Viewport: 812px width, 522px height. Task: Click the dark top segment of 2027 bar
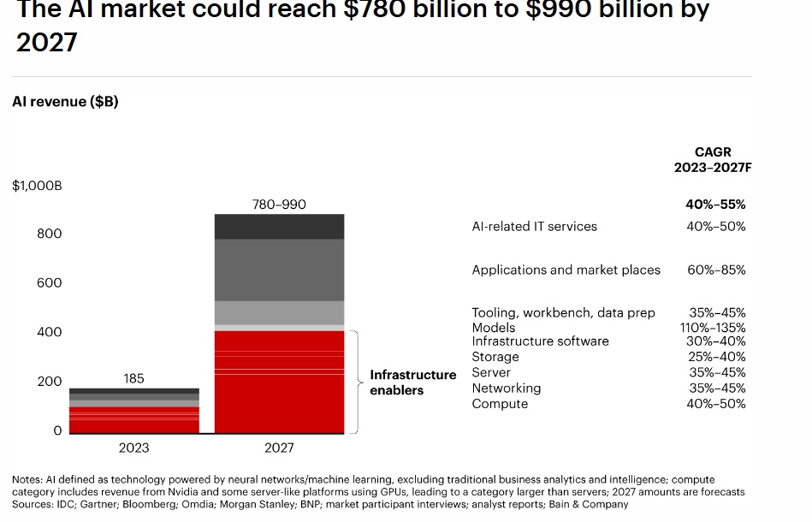tap(279, 227)
